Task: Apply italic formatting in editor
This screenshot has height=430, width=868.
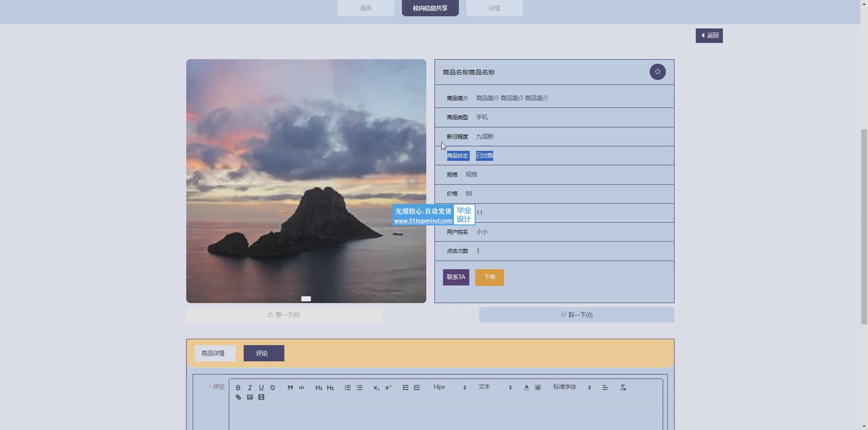Action: tap(250, 388)
